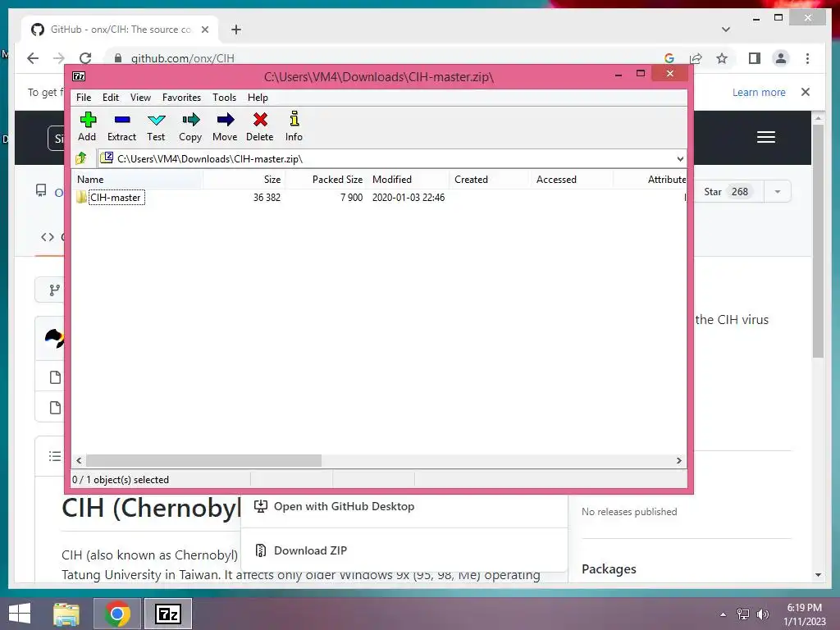The height and width of the screenshot is (630, 840).
Task: Open the View menu in 7-Zip
Action: click(140, 98)
